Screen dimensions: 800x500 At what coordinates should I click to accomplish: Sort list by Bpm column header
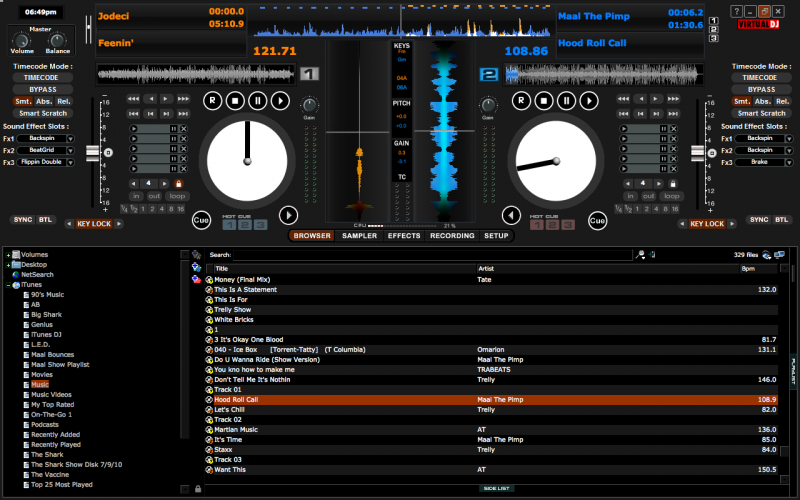tap(758, 268)
